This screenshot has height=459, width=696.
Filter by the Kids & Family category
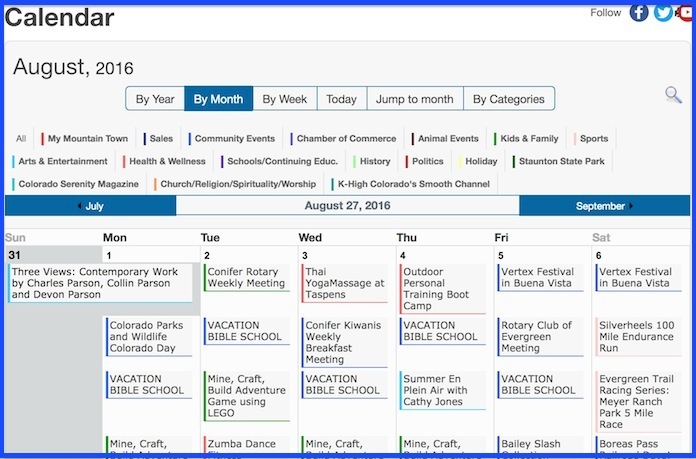[x=529, y=139]
